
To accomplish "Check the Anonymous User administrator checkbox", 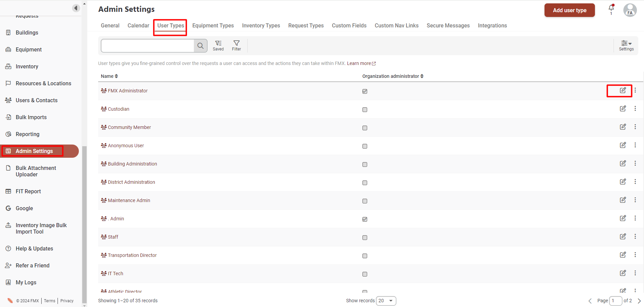I will click(x=365, y=146).
